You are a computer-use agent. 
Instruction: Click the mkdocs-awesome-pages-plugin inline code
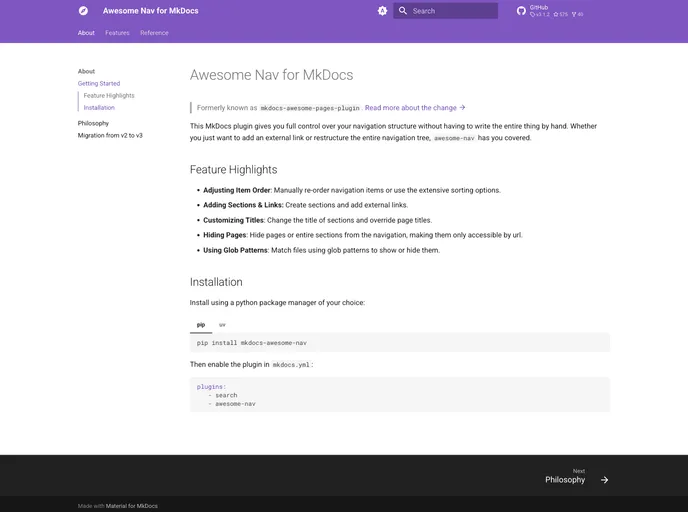(310, 108)
